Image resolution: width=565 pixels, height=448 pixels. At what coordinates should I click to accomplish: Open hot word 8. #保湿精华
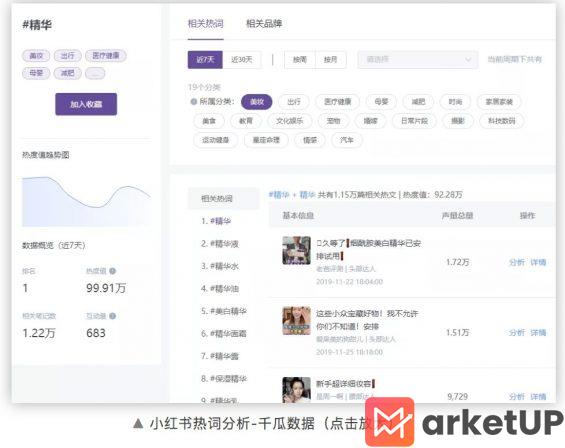pyautogui.click(x=224, y=378)
